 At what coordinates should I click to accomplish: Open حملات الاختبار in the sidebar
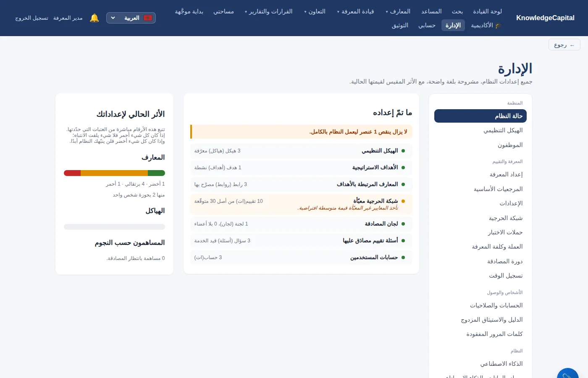[480, 232]
